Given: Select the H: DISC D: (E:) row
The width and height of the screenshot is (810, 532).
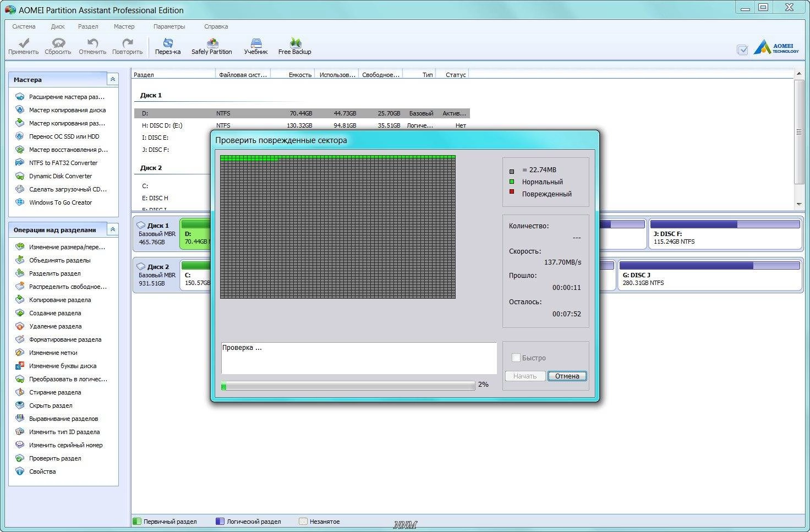Looking at the screenshot, I should pos(302,125).
